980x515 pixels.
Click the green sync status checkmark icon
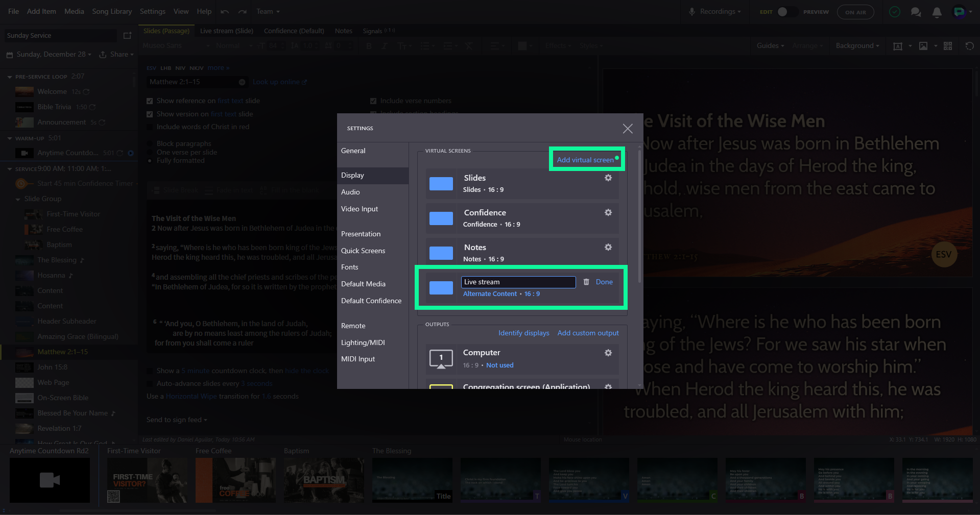(x=895, y=12)
